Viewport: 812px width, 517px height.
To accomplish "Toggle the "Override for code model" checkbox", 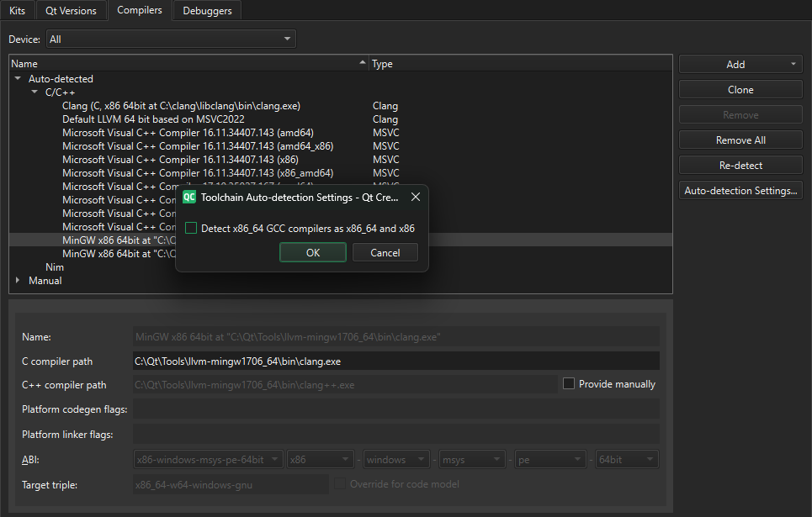I will pos(339,483).
